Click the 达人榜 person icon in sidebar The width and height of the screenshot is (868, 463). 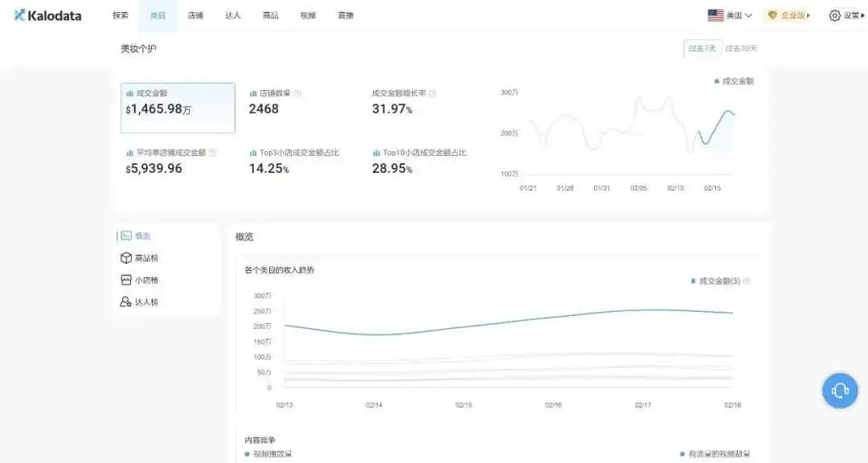[126, 302]
